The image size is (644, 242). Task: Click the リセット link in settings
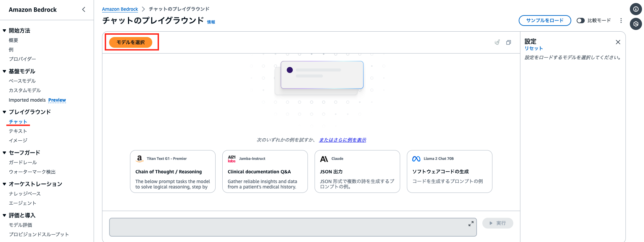click(x=534, y=48)
